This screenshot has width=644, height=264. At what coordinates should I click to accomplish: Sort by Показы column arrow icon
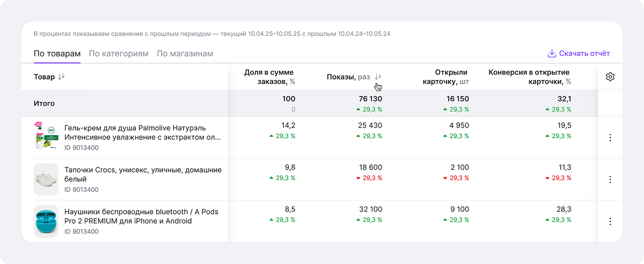click(378, 77)
